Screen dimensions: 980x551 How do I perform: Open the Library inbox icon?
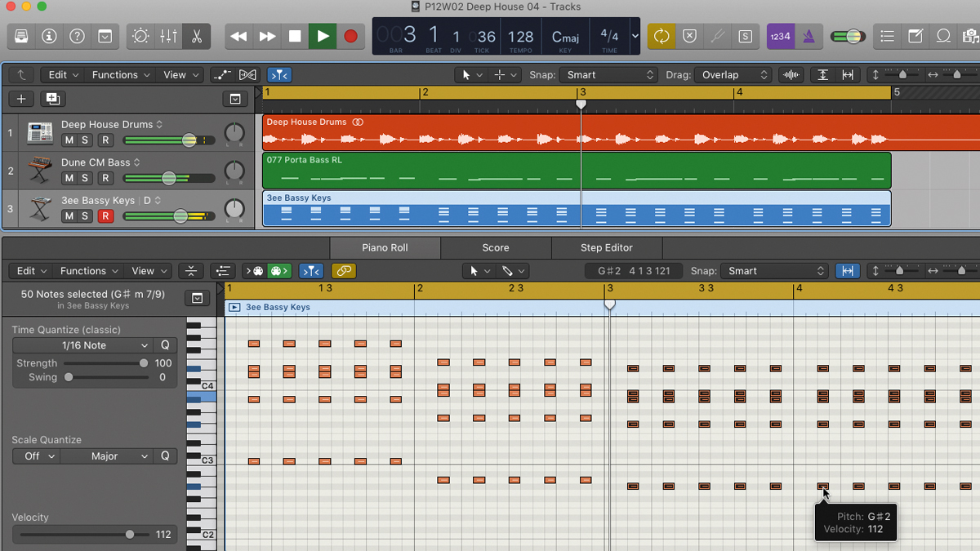(21, 36)
